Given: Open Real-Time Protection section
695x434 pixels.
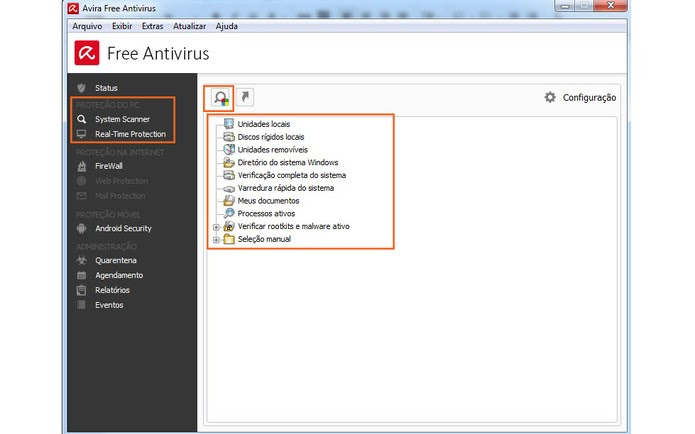Looking at the screenshot, I should coord(132,134).
